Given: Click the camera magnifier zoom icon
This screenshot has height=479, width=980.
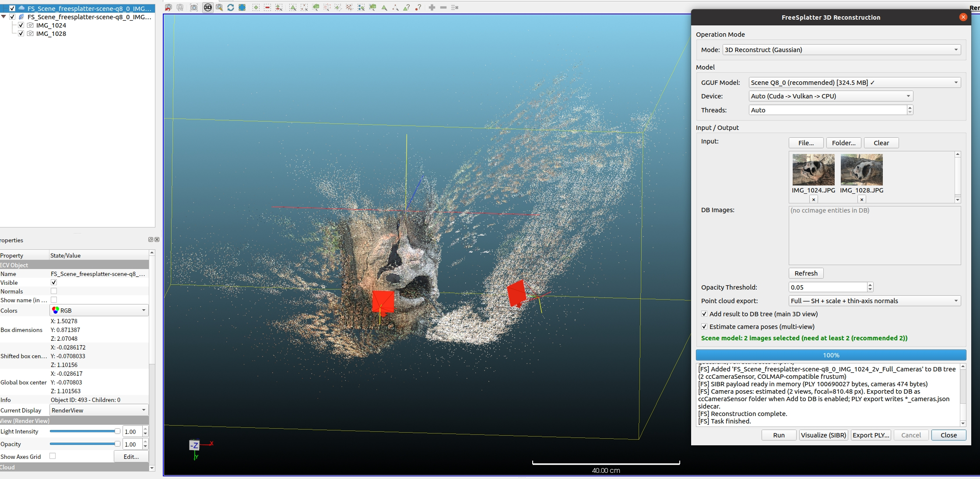Looking at the screenshot, I should point(219,7).
